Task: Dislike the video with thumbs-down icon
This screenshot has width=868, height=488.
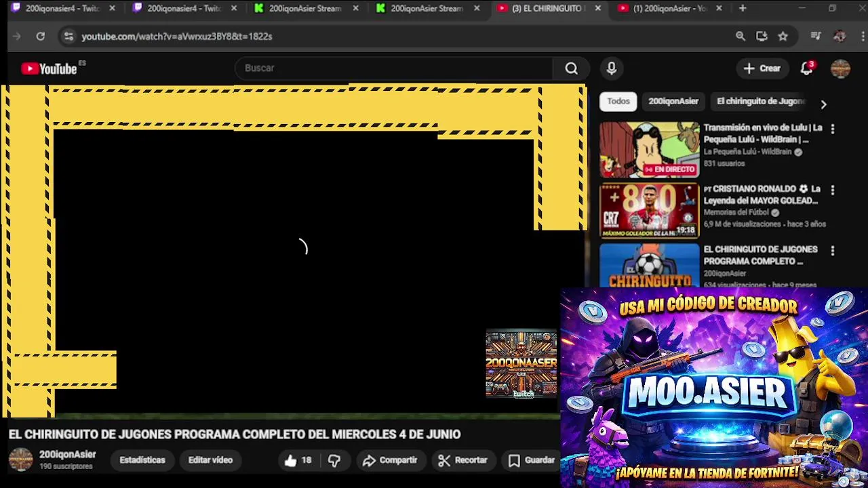Action: pyautogui.click(x=334, y=460)
